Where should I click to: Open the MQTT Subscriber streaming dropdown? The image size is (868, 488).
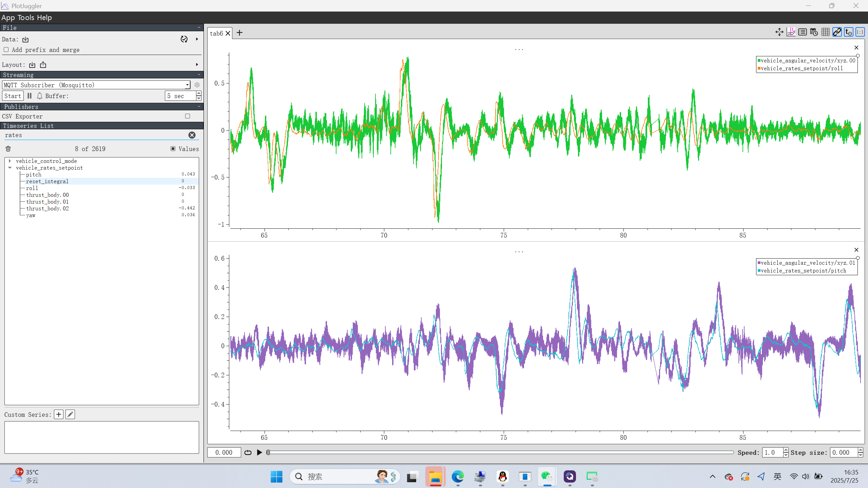[96, 85]
